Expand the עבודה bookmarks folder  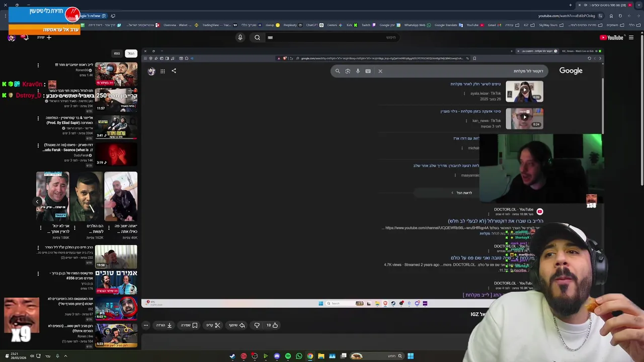(511, 25)
